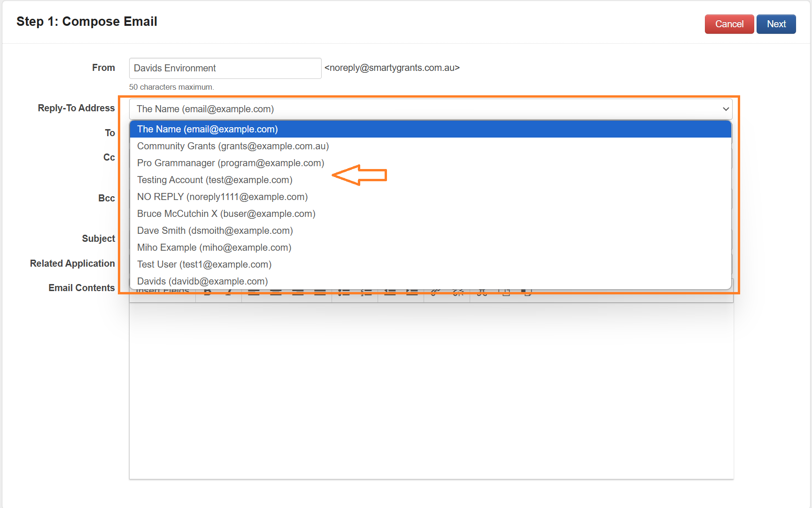This screenshot has height=508, width=812.
Task: Select Testing Account (test@example.com) option
Action: tap(215, 180)
